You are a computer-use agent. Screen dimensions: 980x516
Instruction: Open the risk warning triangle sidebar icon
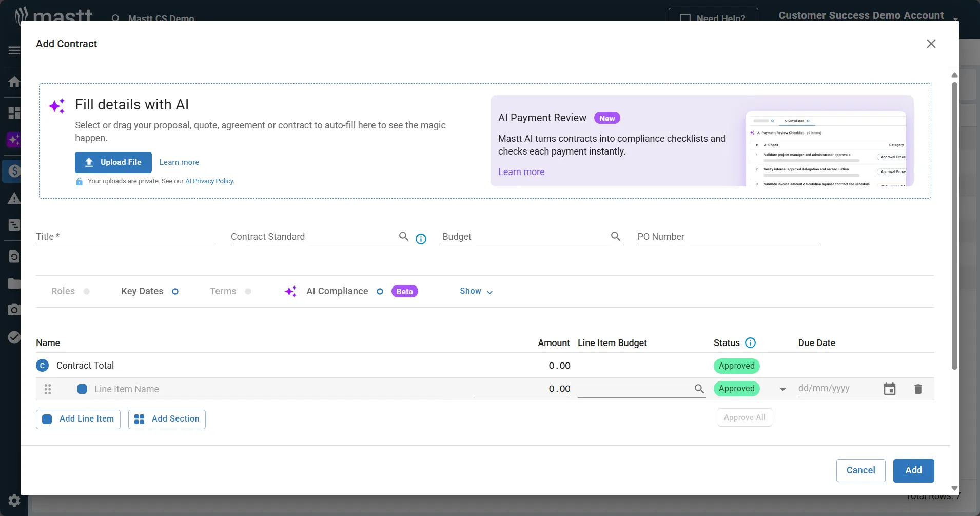(14, 199)
